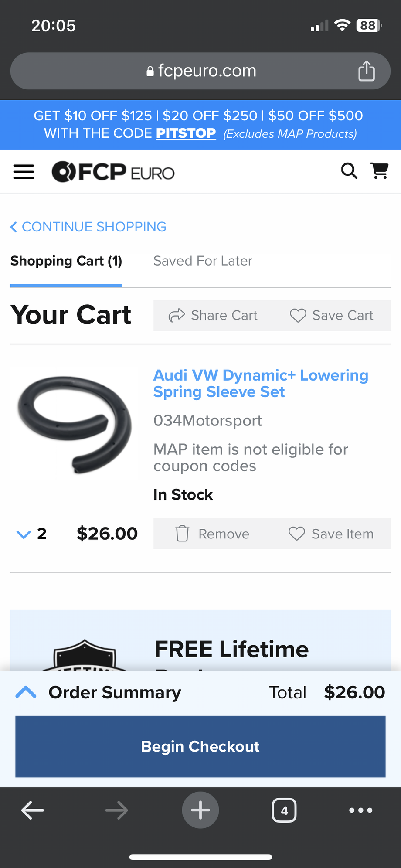Expand the Order Summary panel
Image resolution: width=401 pixels, height=868 pixels.
pyautogui.click(x=26, y=692)
